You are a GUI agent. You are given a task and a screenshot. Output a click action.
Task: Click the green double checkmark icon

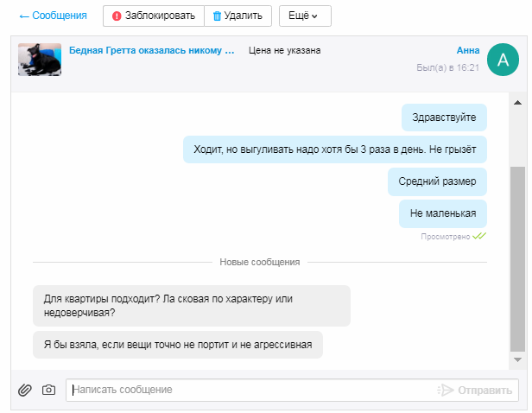click(x=479, y=236)
